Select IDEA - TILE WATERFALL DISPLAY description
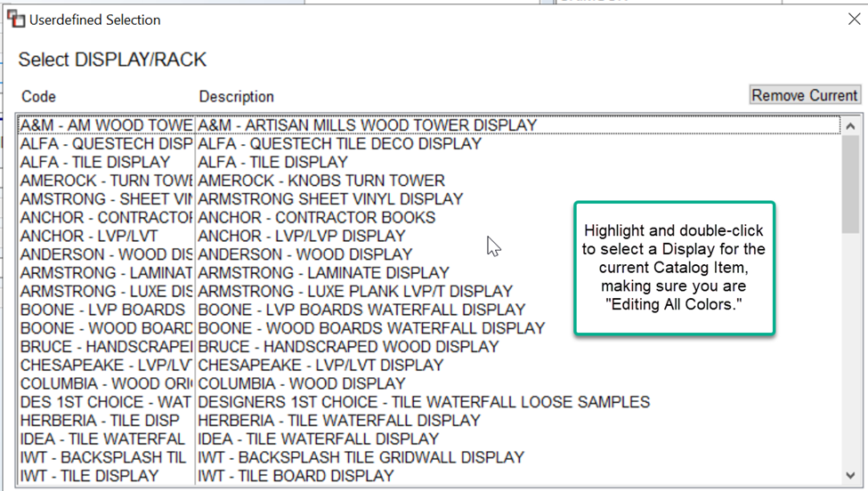Image resolution: width=868 pixels, height=491 pixels. (x=319, y=439)
